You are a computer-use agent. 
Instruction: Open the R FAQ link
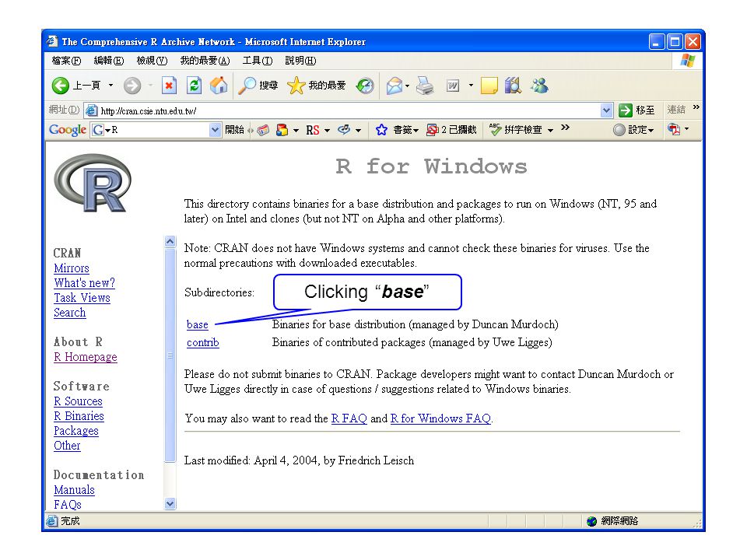(349, 418)
